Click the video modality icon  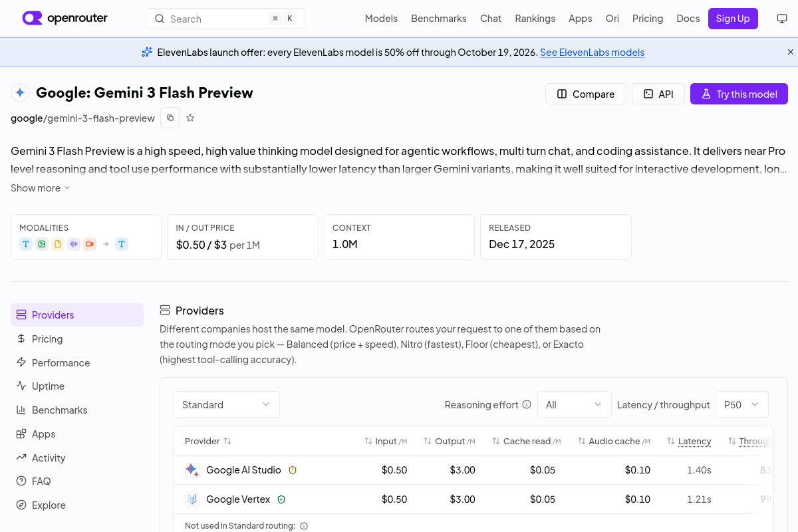(90, 244)
